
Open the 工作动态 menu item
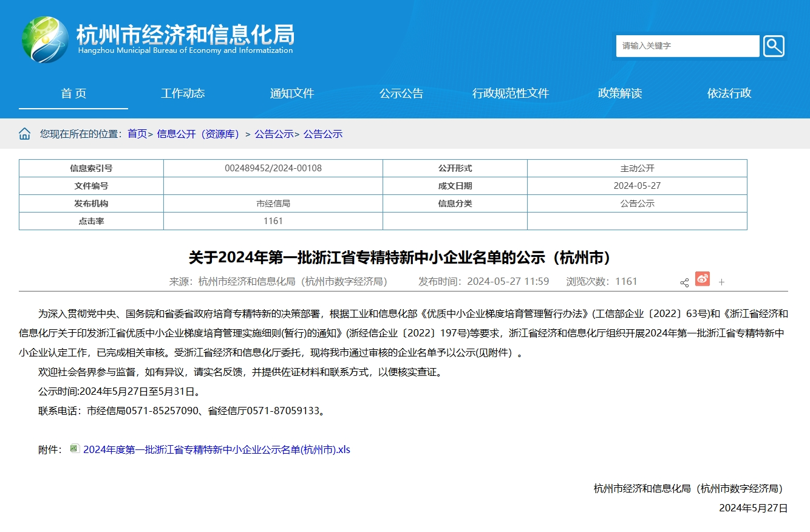tap(183, 94)
